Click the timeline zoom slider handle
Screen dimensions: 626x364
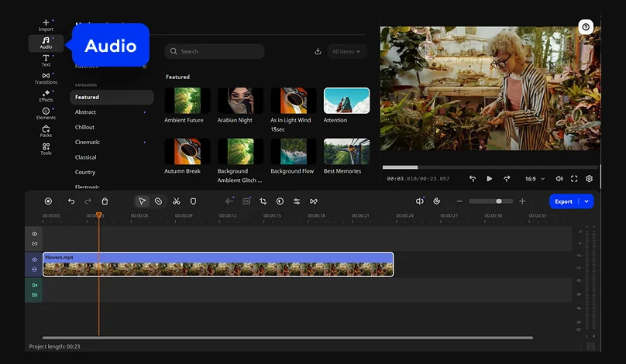[x=499, y=201]
